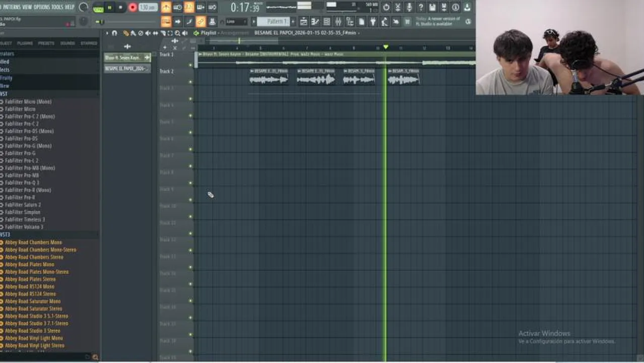Toggle loop recording icon
The image size is (644, 363).
tap(213, 7)
